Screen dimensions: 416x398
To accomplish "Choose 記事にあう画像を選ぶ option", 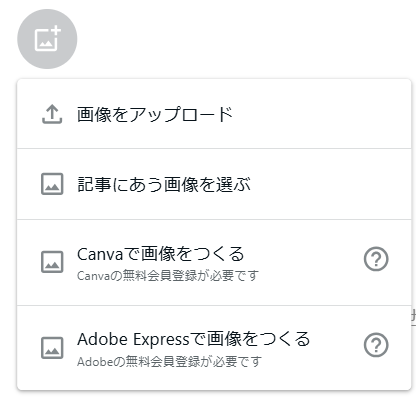I will click(214, 184).
